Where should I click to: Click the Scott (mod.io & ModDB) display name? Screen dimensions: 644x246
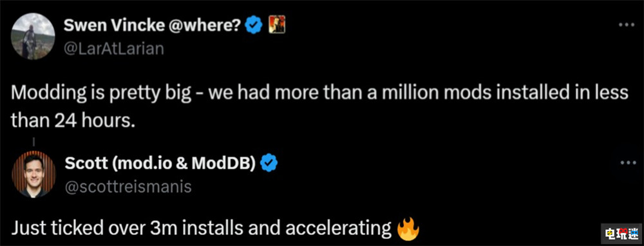[x=160, y=164]
